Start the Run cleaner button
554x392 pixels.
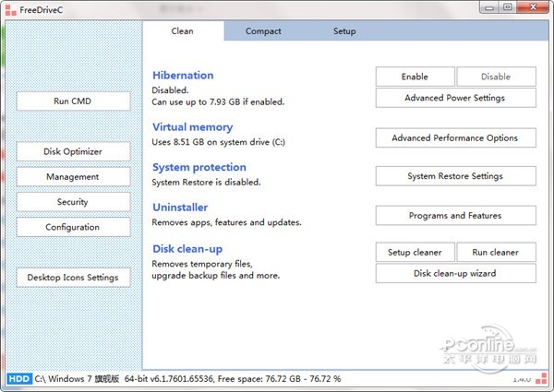[x=496, y=252]
